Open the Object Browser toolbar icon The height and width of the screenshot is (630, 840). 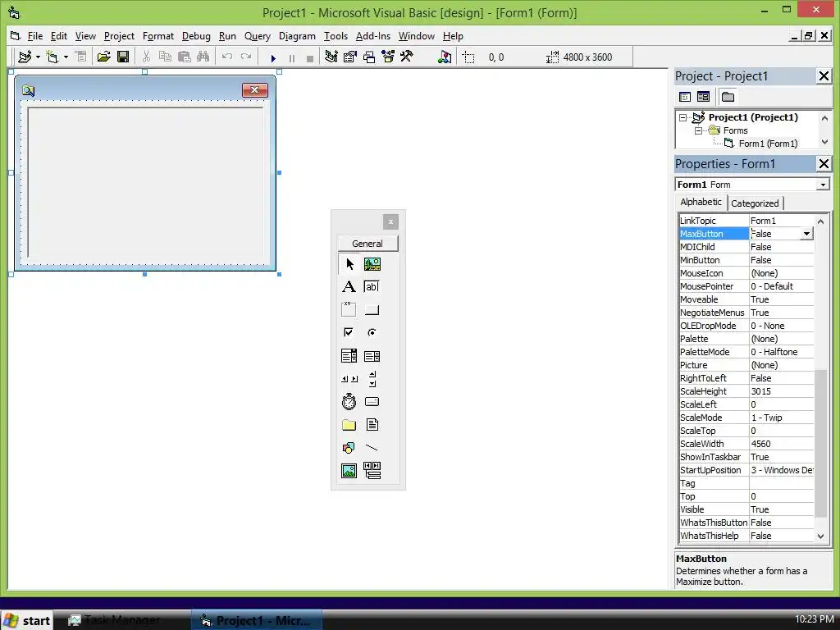388,57
